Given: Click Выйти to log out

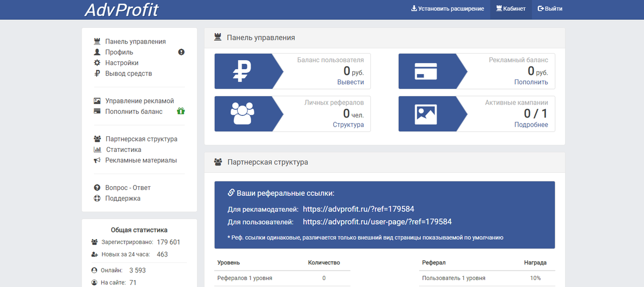Looking at the screenshot, I should coord(550,9).
